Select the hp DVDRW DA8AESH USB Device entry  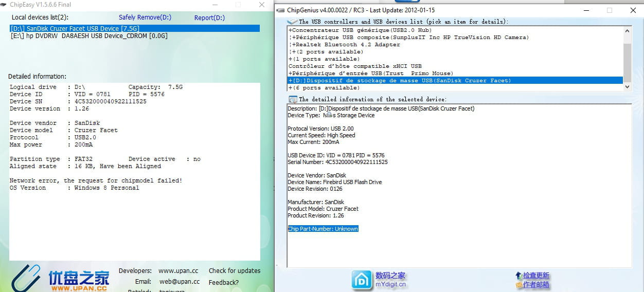click(89, 36)
